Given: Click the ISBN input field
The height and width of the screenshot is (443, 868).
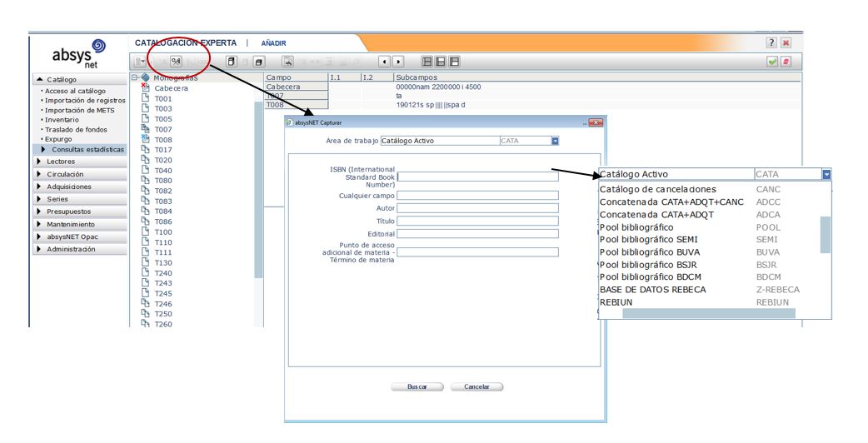Looking at the screenshot, I should click(x=477, y=177).
